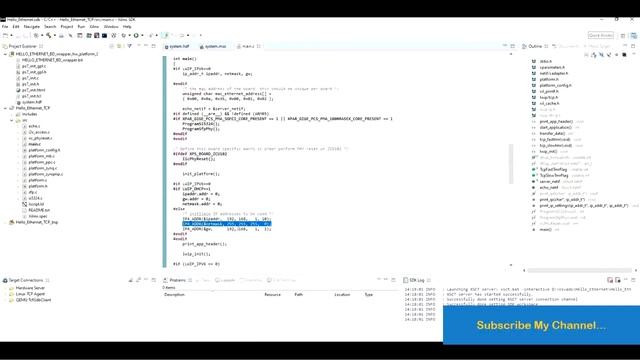Select the Hello_Ethernet_TCP_bsp project

click(36, 222)
